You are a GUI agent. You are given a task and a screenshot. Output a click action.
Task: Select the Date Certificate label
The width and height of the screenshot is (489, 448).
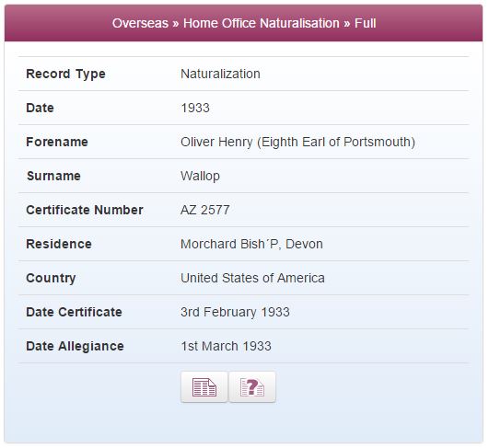(74, 312)
